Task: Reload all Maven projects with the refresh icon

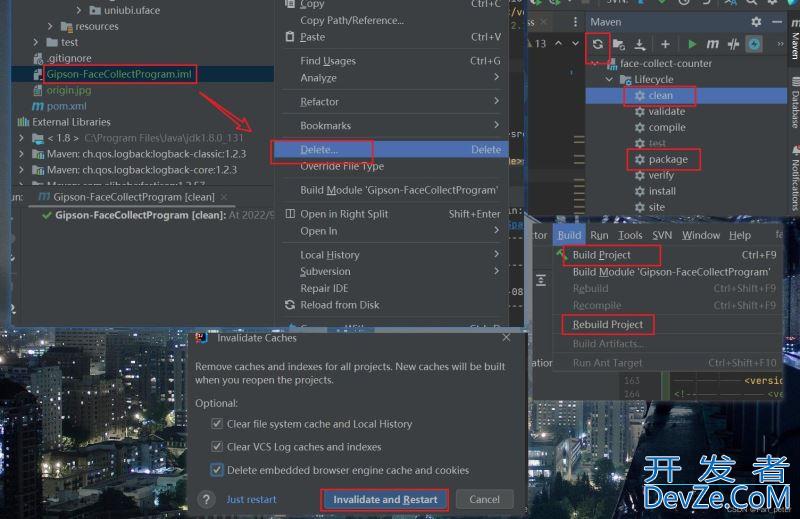Action: point(597,44)
